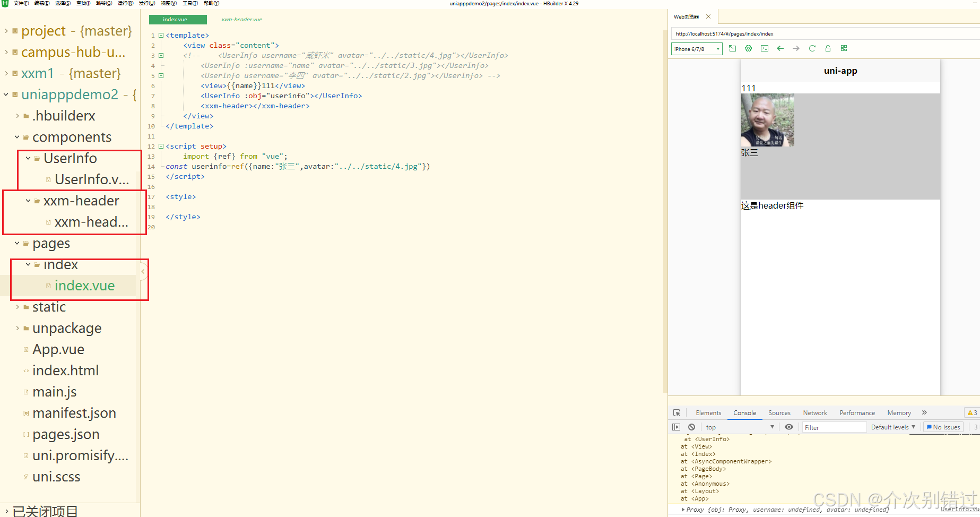Switch to the xxm-header.vue editor tab
The width and height of the screenshot is (980, 517).
241,20
